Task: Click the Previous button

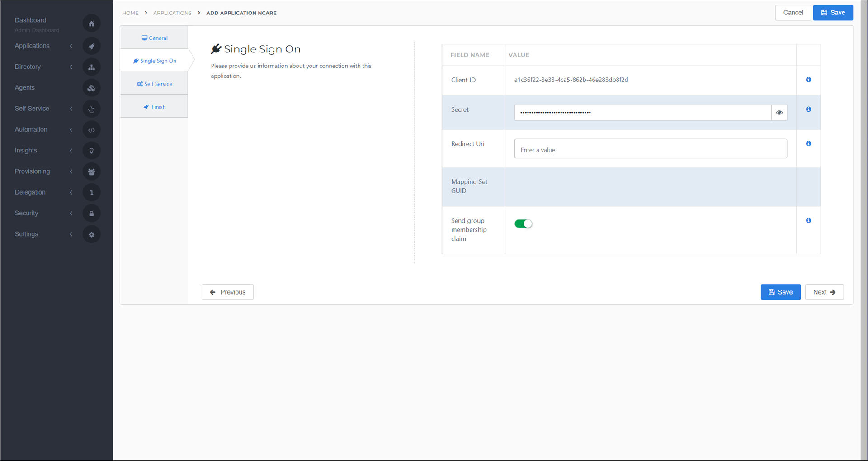Action: pos(227,292)
